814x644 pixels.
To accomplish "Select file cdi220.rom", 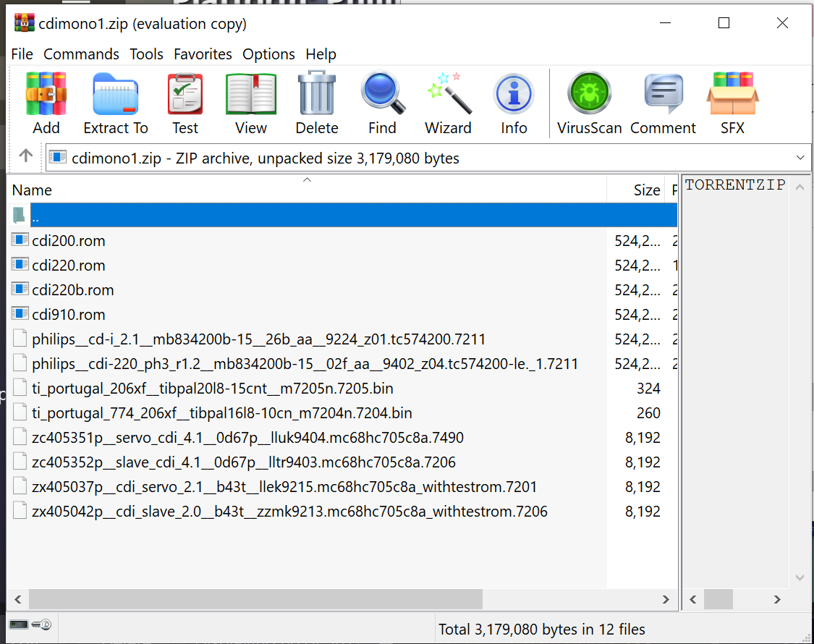I will 69,265.
